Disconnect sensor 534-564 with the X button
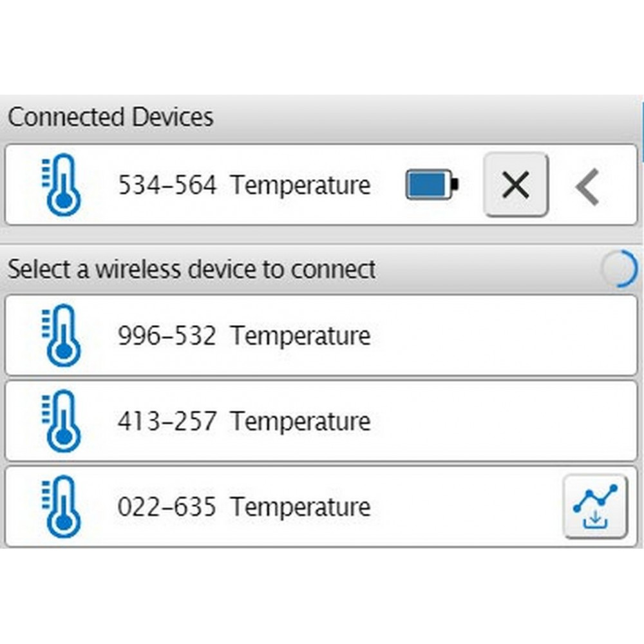This screenshot has height=644, width=644. 515,185
